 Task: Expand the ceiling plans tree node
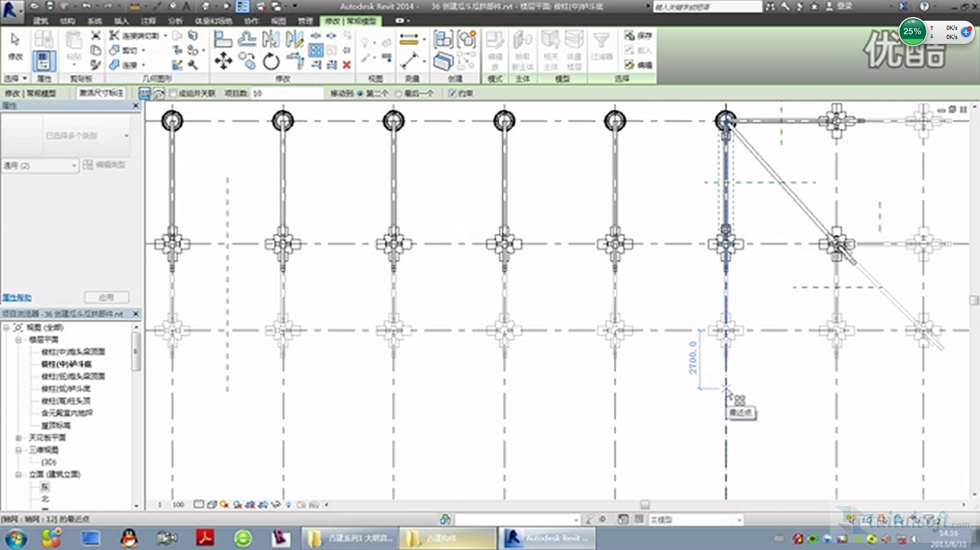click(18, 438)
